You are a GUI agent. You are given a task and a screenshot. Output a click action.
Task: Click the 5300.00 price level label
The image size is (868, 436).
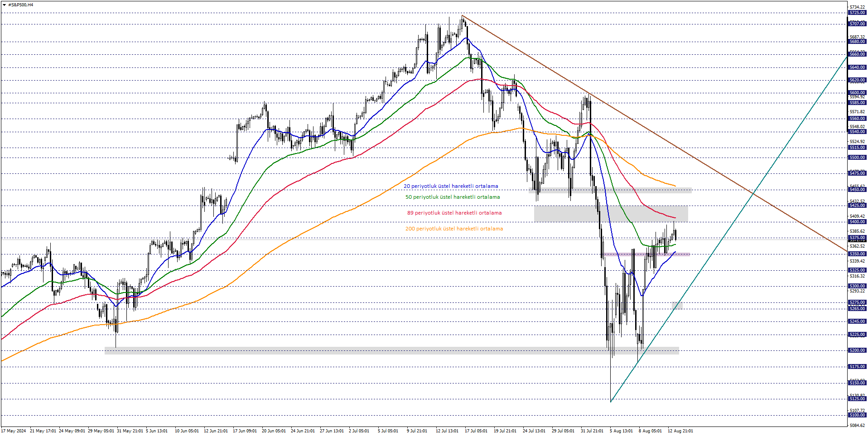[857, 286]
